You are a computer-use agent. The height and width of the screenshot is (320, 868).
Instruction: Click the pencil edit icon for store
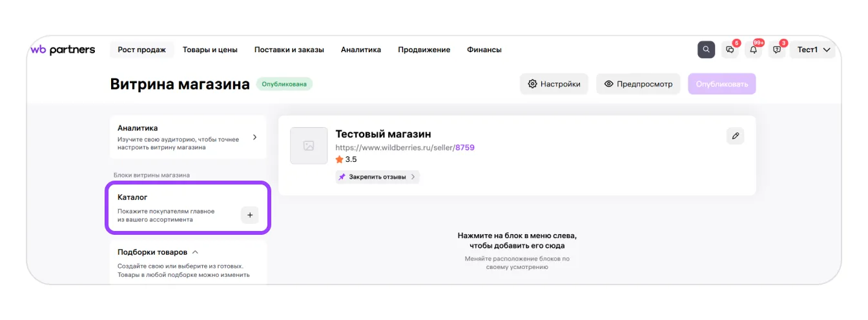[735, 135]
